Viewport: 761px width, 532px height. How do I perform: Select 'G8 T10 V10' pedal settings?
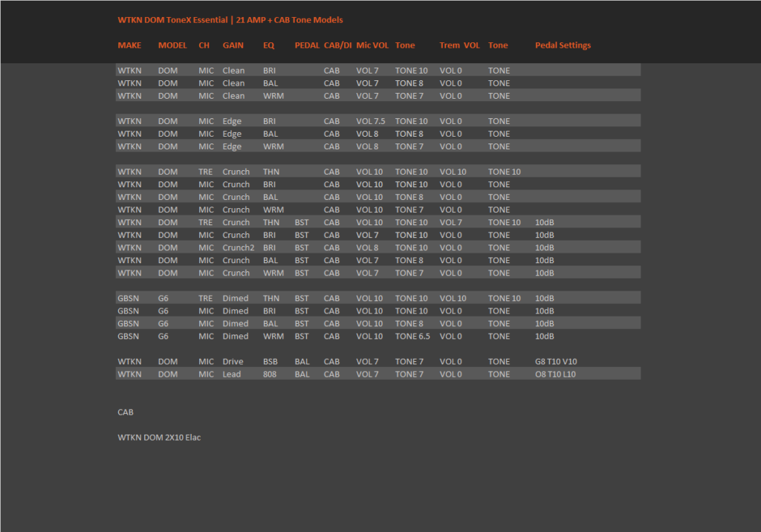click(556, 362)
